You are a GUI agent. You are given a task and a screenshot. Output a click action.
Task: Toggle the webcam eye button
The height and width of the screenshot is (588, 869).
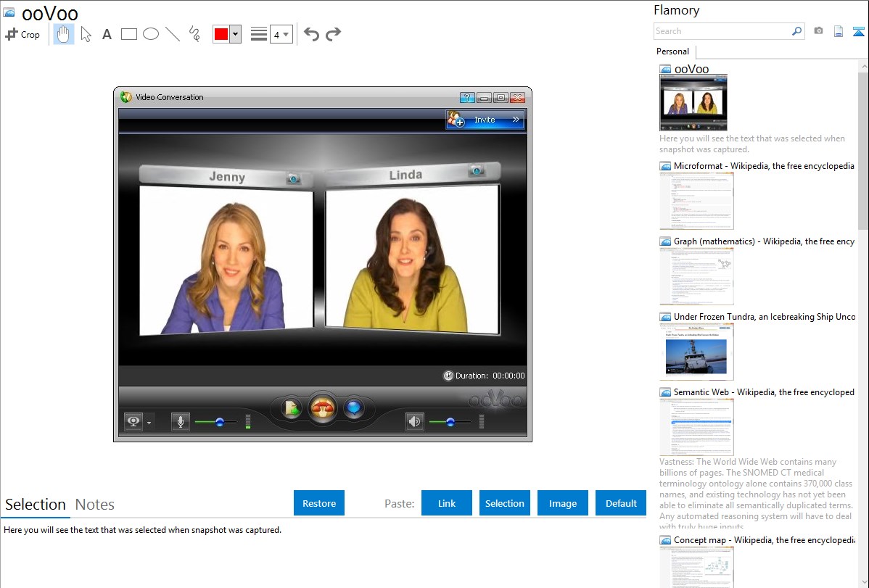[133, 422]
